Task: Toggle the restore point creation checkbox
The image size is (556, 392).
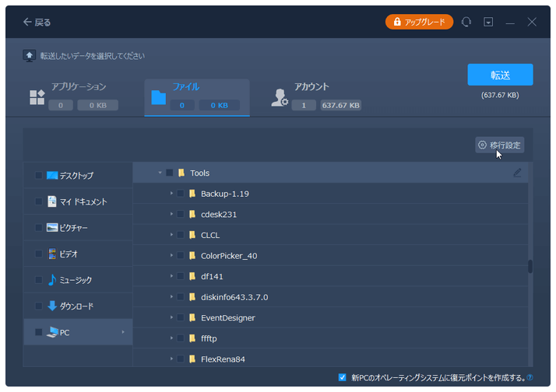Action: click(x=343, y=377)
